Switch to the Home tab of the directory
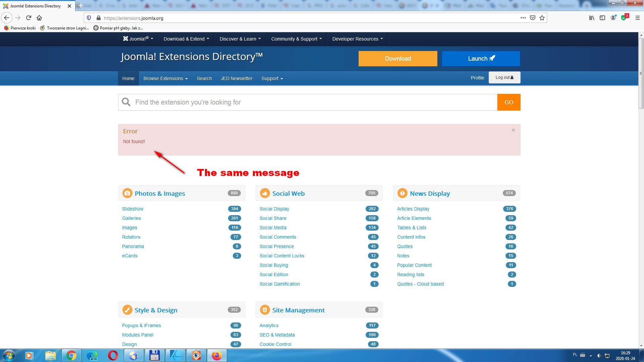Image resolution: width=644 pixels, height=362 pixels. click(x=128, y=78)
